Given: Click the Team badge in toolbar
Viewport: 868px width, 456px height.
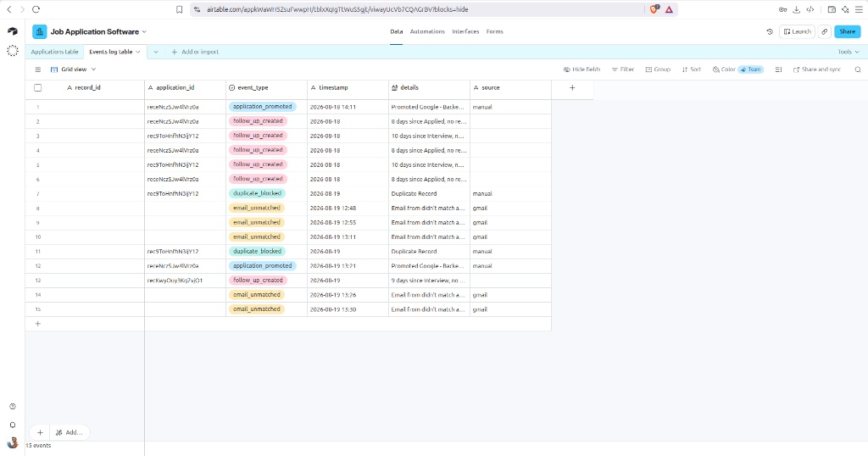Looking at the screenshot, I should (751, 70).
